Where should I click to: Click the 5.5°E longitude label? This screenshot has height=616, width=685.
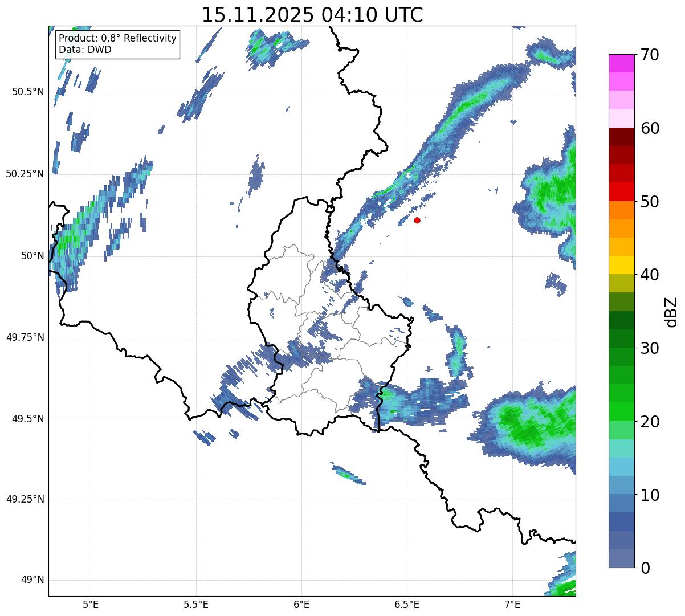coord(196,604)
